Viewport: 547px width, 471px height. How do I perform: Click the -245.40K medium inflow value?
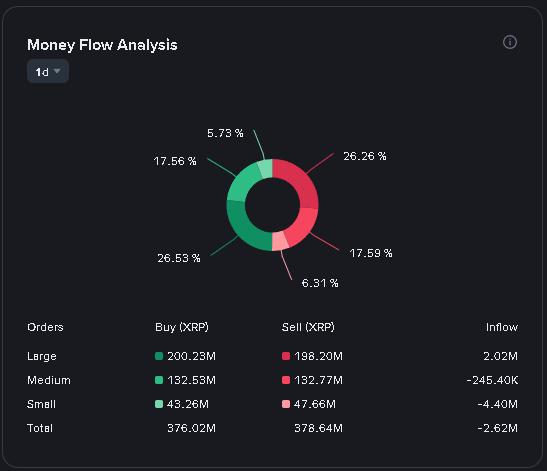[492, 380]
